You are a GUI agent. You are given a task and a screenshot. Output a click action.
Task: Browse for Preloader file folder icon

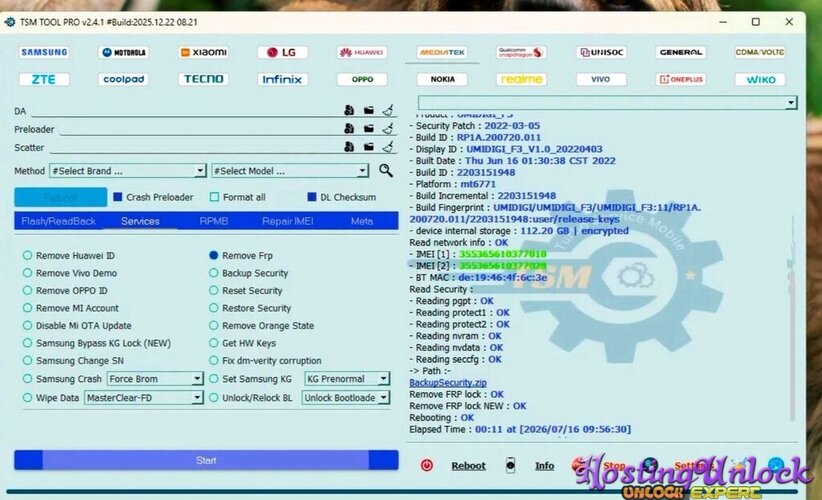click(369, 128)
